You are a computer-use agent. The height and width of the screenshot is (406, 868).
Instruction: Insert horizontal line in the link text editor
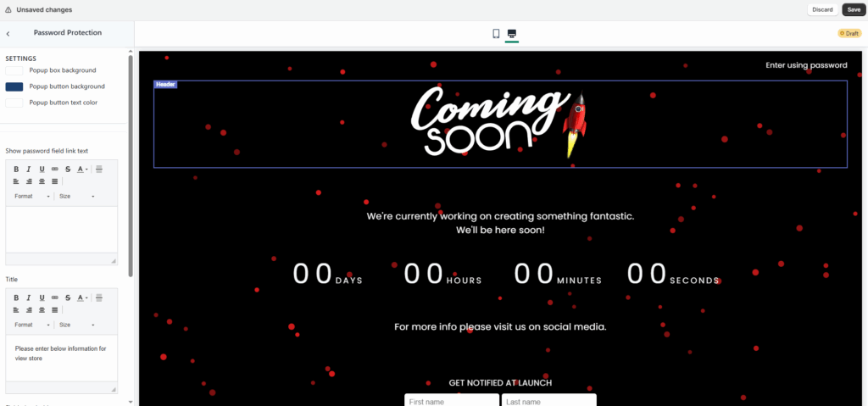pyautogui.click(x=99, y=170)
